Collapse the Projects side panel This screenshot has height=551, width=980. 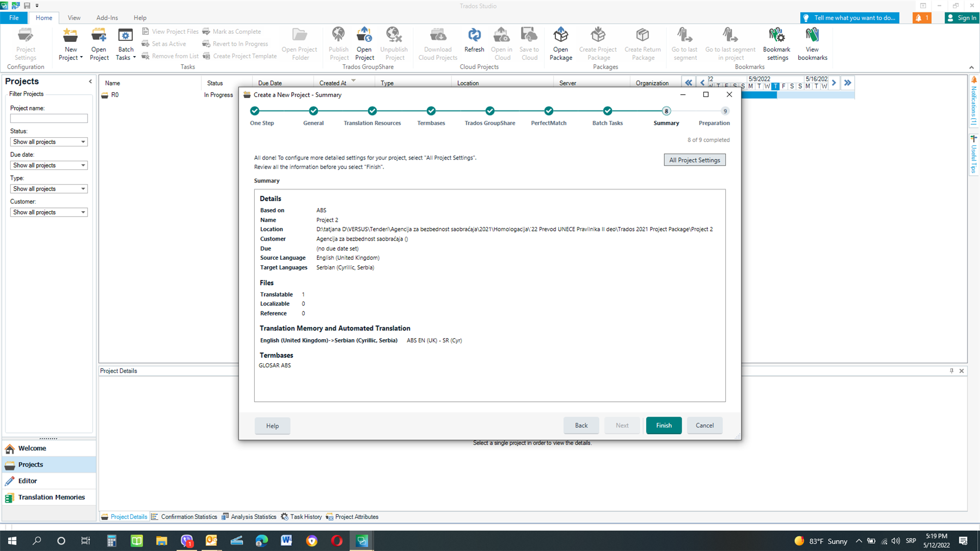(90, 81)
